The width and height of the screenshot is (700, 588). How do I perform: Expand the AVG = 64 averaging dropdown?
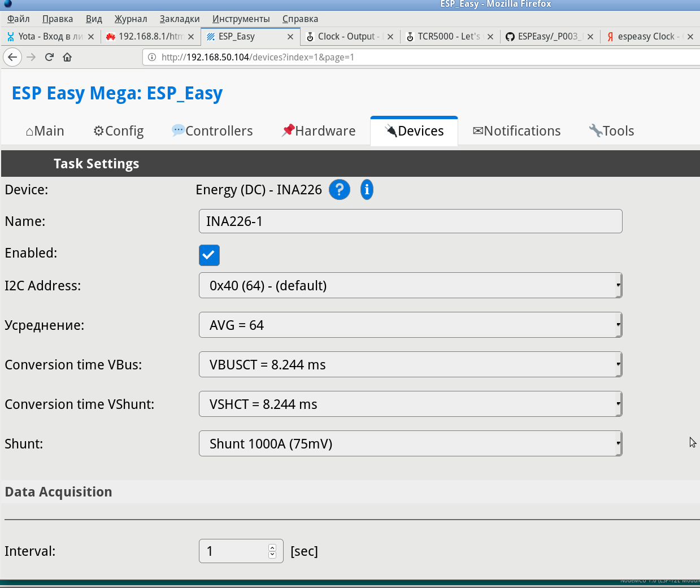[x=410, y=325]
